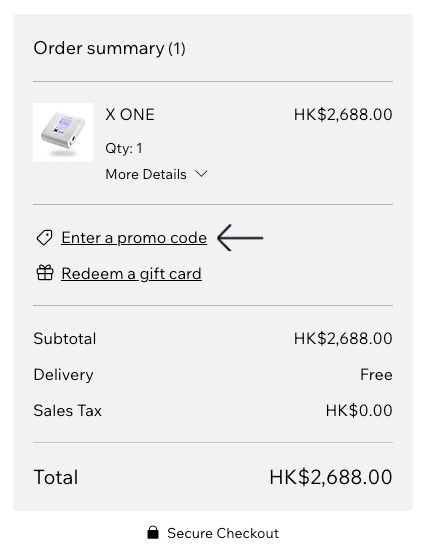This screenshot has width=426, height=555.
Task: Click the Delivery label
Action: click(64, 375)
